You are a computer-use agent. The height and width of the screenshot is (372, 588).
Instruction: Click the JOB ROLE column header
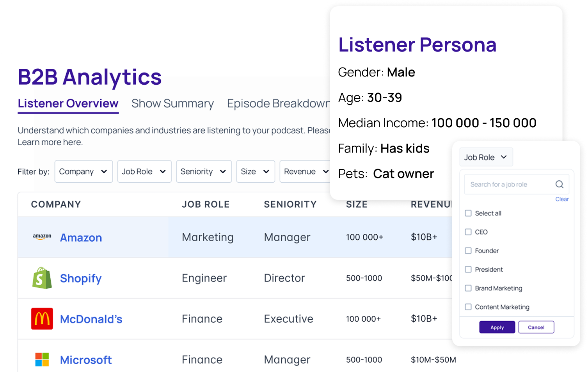point(206,204)
